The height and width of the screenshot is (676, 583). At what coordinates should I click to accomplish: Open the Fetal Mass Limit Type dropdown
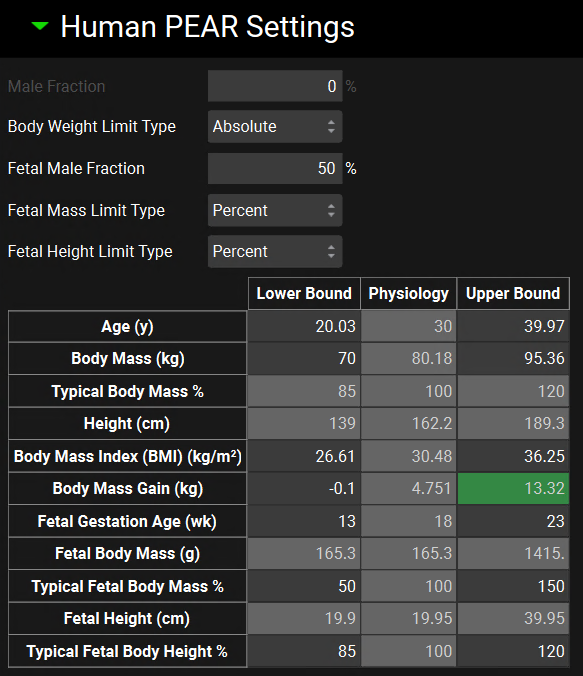pyautogui.click(x=275, y=210)
